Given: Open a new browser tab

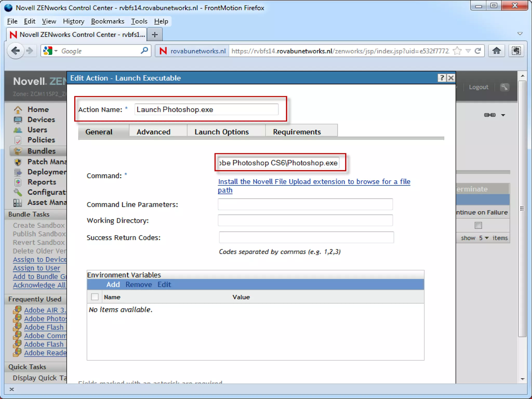Looking at the screenshot, I should tap(155, 35).
